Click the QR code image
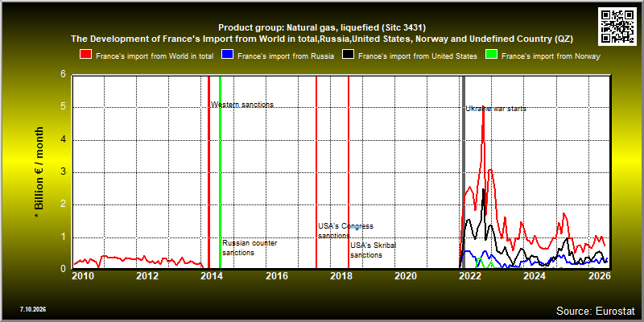644x322 pixels. [617, 26]
